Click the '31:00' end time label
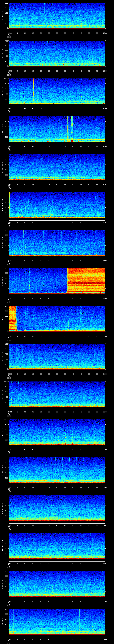Viewport: 114px width, 644px height. point(105,639)
